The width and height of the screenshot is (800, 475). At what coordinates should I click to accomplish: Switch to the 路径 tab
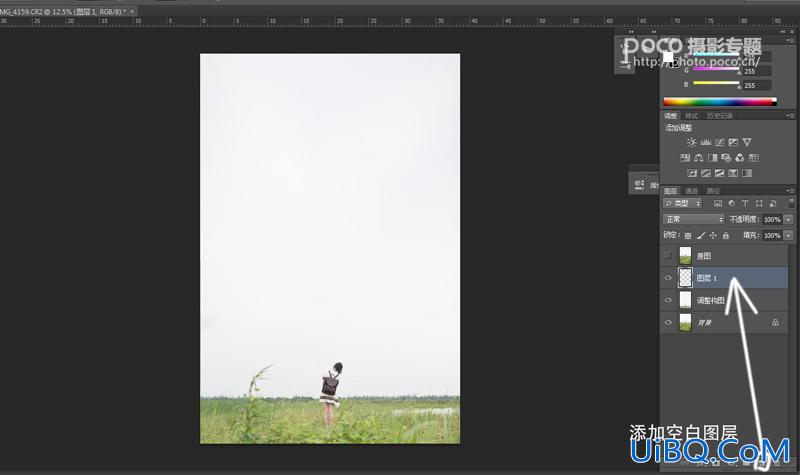[713, 191]
